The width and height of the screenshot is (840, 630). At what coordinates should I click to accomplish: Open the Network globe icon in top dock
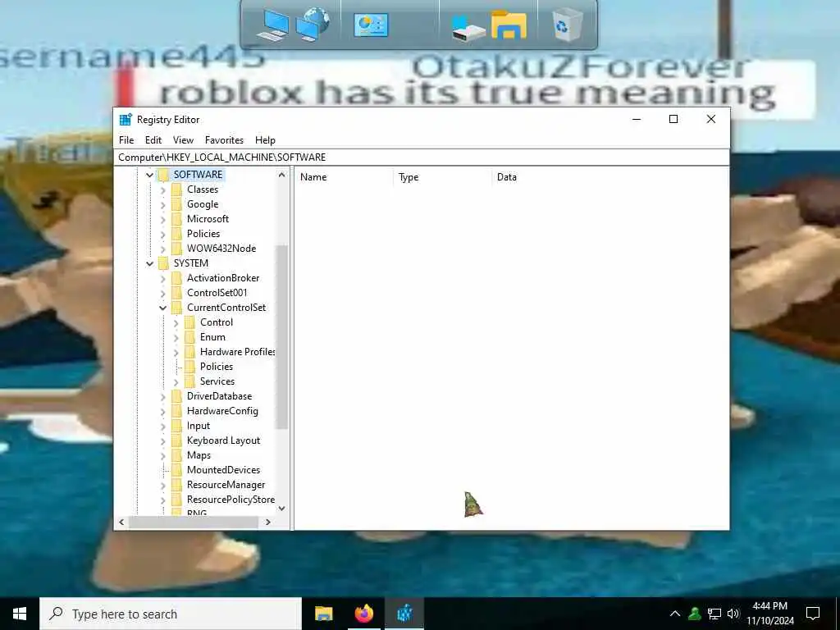point(313,24)
